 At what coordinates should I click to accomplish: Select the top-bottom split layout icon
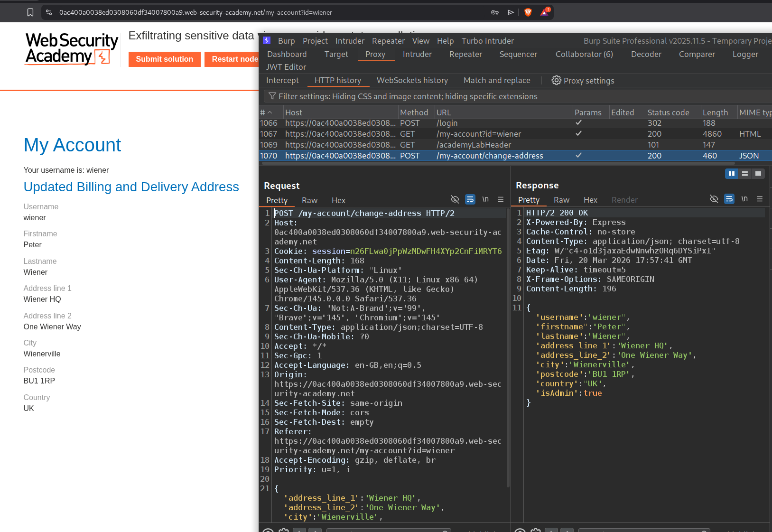744,174
